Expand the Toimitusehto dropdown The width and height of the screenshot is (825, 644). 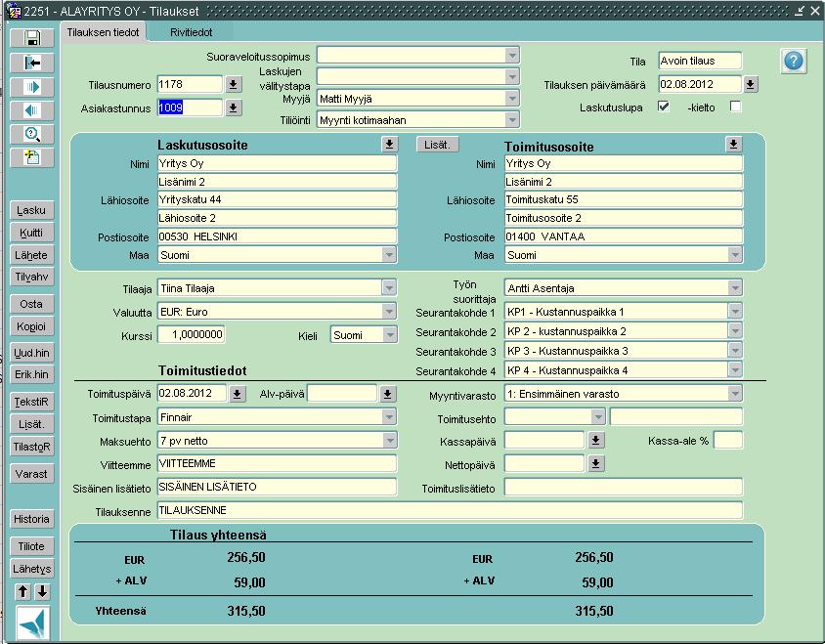click(597, 417)
